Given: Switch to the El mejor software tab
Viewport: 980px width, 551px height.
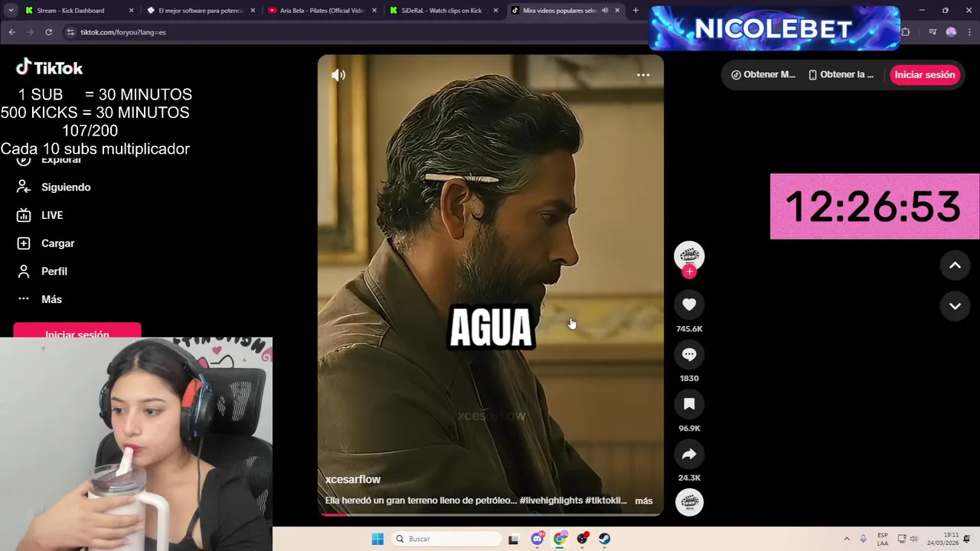Looking at the screenshot, I should (201, 11).
